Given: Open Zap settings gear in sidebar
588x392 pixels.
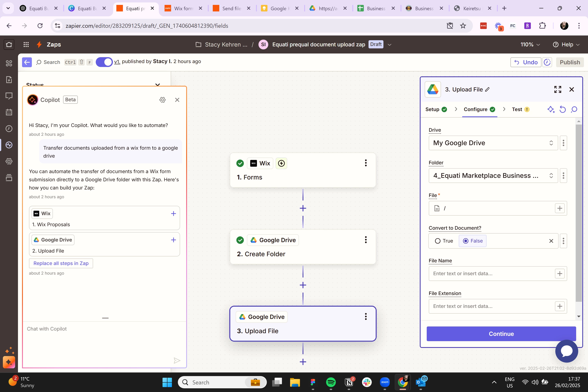Looking at the screenshot, I should pos(9,161).
